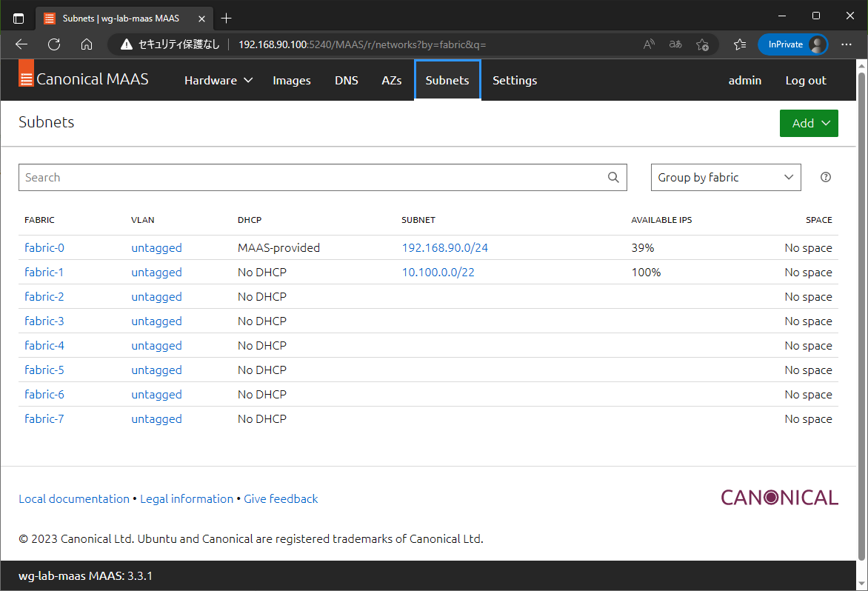Image resolution: width=868 pixels, height=591 pixels.
Task: Click the browser home icon
Action: pyautogui.click(x=87, y=44)
